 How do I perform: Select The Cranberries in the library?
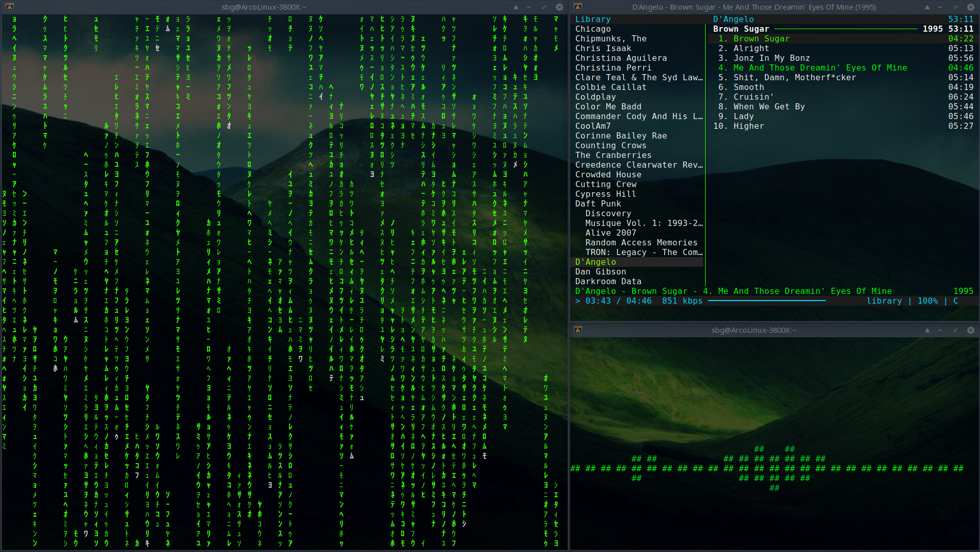pos(613,155)
